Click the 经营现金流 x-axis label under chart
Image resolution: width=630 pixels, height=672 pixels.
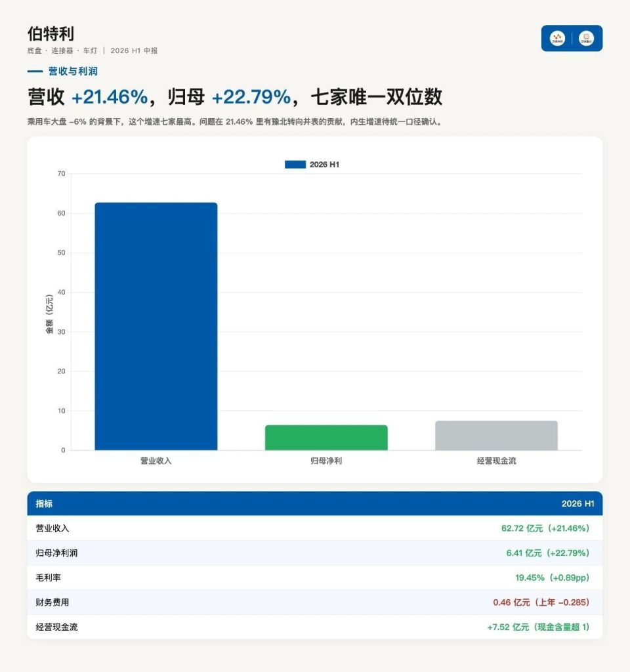496,461
